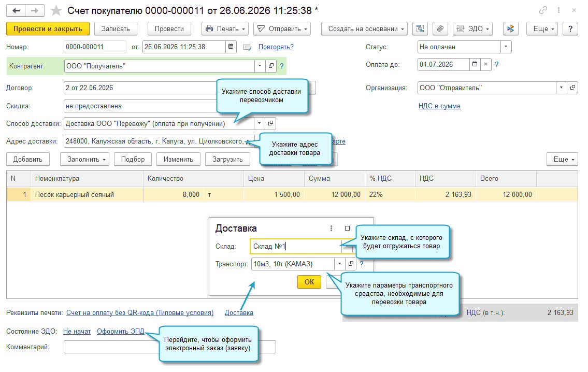Click the Не начат ЭДО status link
This screenshot has height=372, width=588.
(x=77, y=332)
